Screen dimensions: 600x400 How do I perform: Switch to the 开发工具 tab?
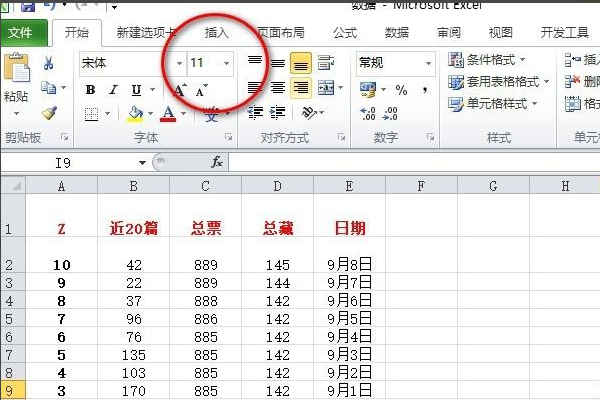[x=564, y=33]
